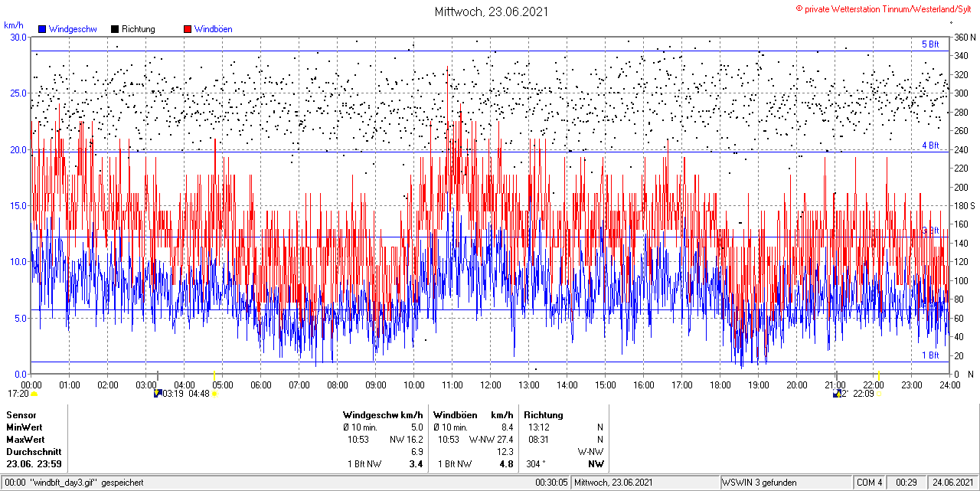Click the 22:09 sunset time label
Image resolution: width=980 pixels, height=491 pixels.
pos(864,394)
